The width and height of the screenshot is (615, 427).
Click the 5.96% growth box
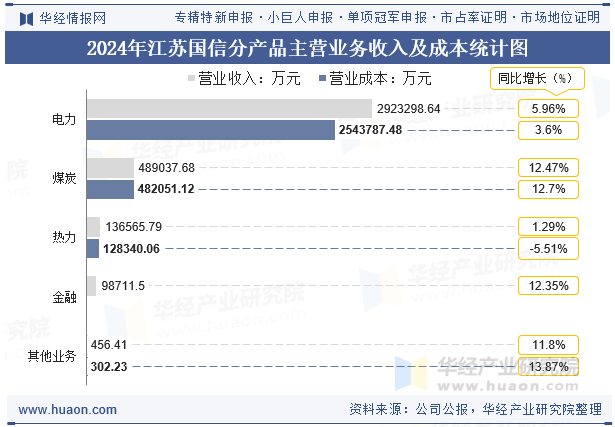coord(548,109)
